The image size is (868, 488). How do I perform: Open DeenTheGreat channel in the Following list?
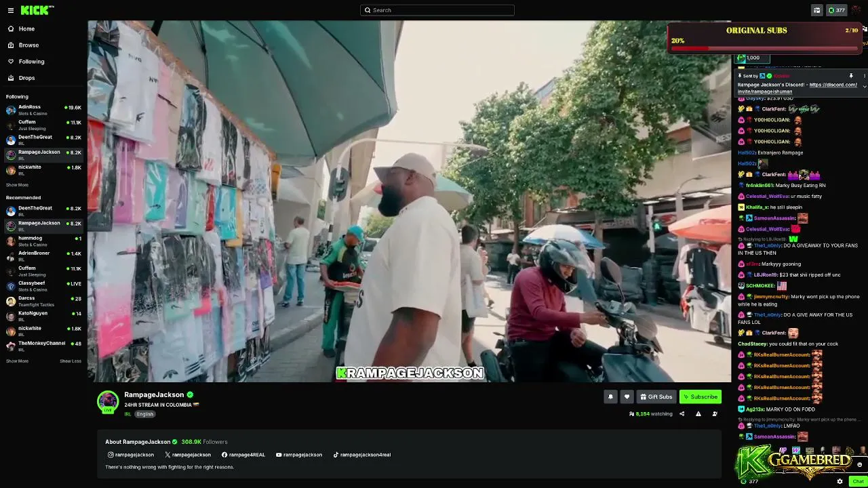point(43,140)
